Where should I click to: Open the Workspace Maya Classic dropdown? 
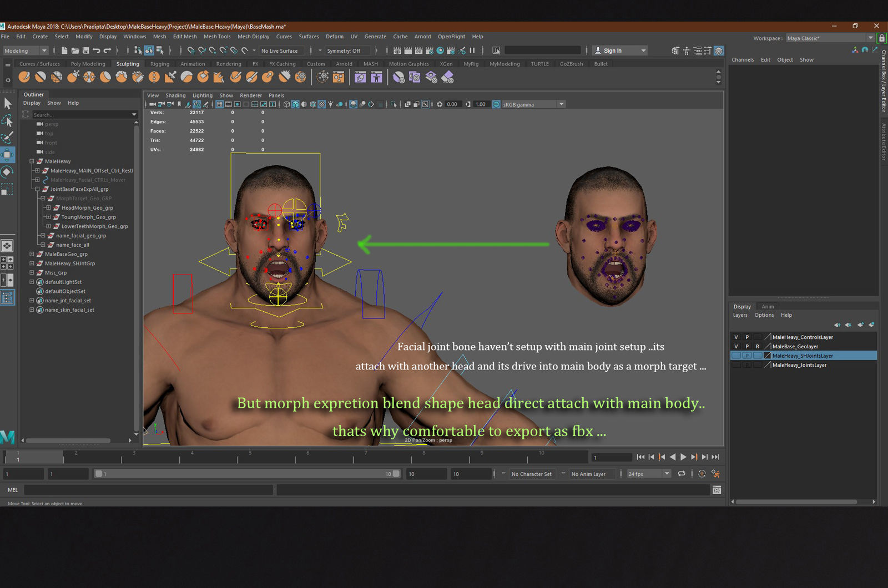click(830, 38)
